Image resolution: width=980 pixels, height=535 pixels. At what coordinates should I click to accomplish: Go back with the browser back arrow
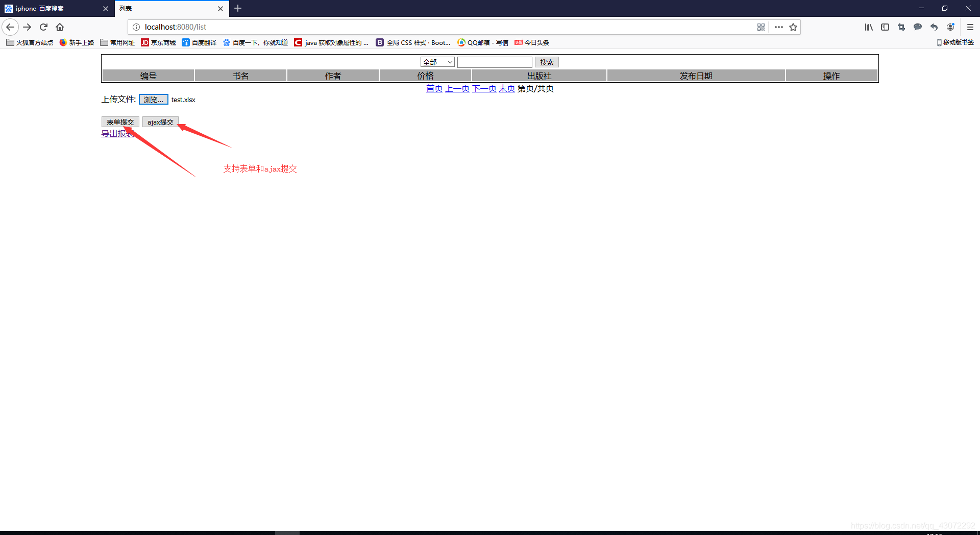click(x=10, y=27)
